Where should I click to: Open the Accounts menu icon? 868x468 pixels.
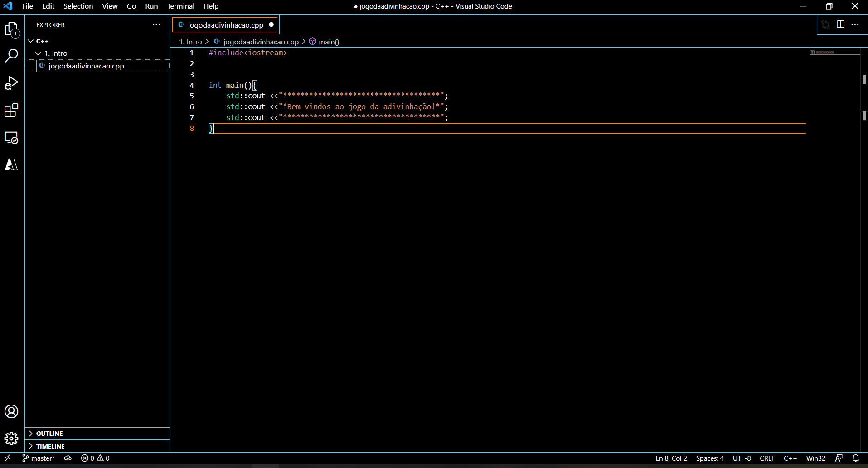11,411
